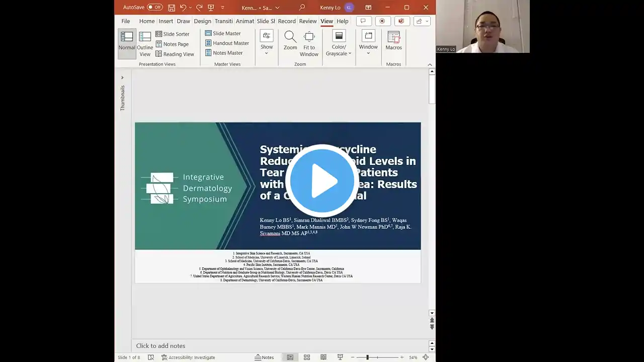
Task: Switch to the Insert tab
Action: [x=166, y=21]
